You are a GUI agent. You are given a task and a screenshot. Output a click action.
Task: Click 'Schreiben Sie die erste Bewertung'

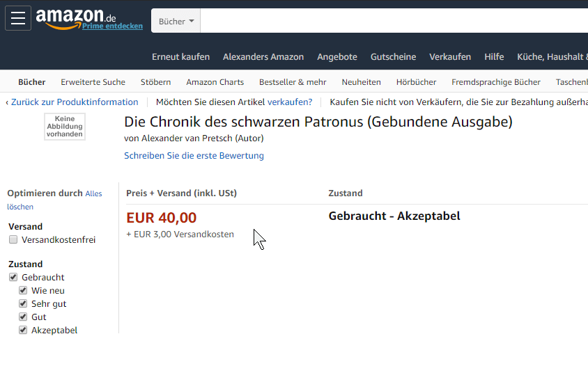194,156
